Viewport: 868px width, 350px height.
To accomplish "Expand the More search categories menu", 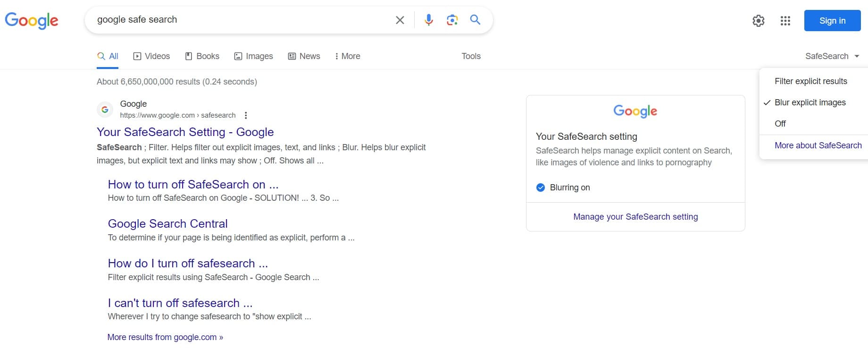I will click(348, 56).
